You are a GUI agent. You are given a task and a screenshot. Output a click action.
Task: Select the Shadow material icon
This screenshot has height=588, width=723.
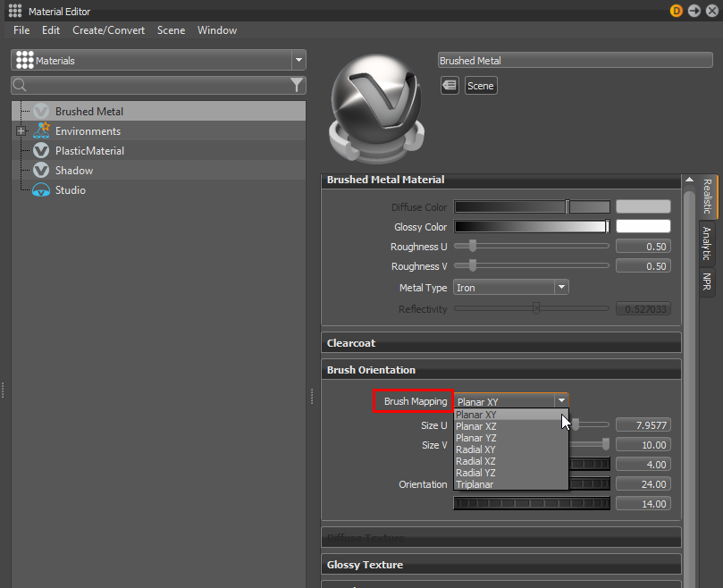[x=42, y=170]
